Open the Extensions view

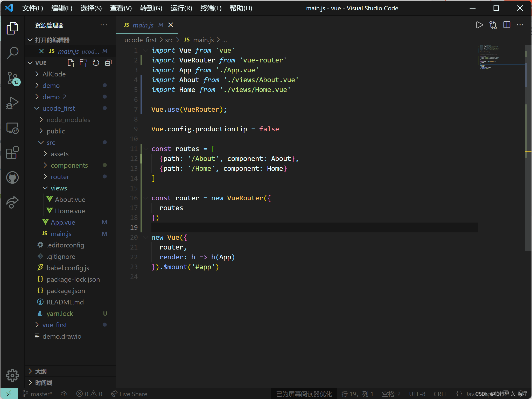pyautogui.click(x=12, y=153)
